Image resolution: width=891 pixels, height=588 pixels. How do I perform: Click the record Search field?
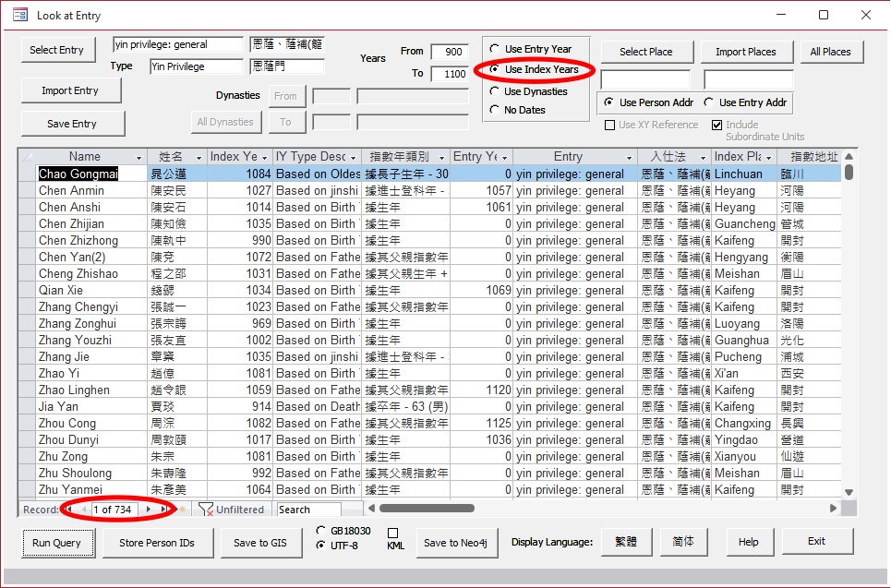[308, 510]
